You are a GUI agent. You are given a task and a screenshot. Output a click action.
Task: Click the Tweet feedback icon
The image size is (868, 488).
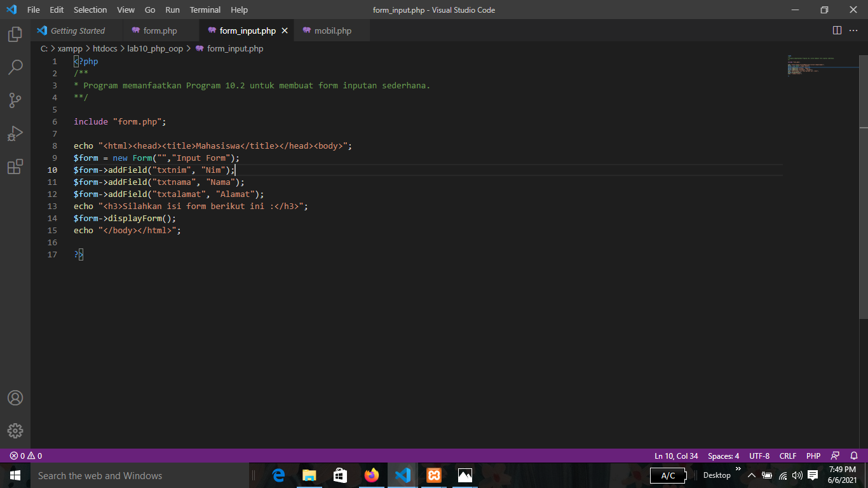[834, 456]
